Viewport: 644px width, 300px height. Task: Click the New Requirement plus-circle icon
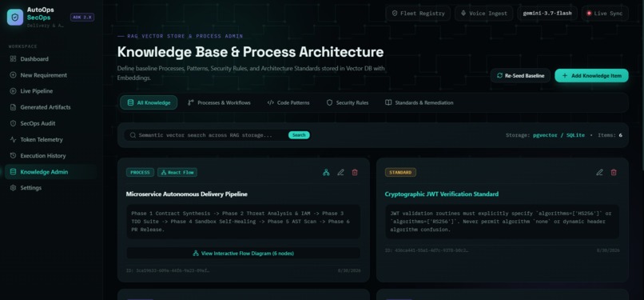(x=13, y=75)
